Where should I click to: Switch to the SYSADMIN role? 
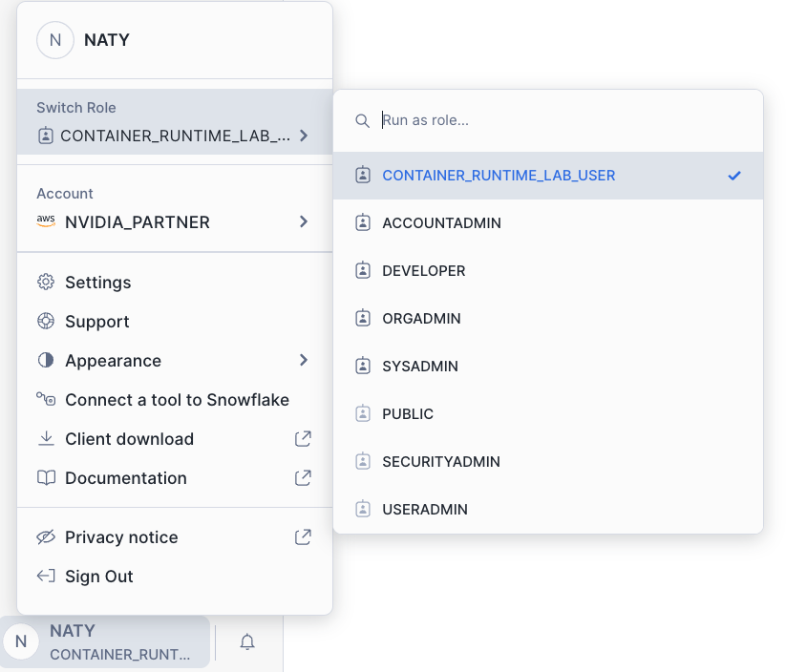pyautogui.click(x=548, y=366)
